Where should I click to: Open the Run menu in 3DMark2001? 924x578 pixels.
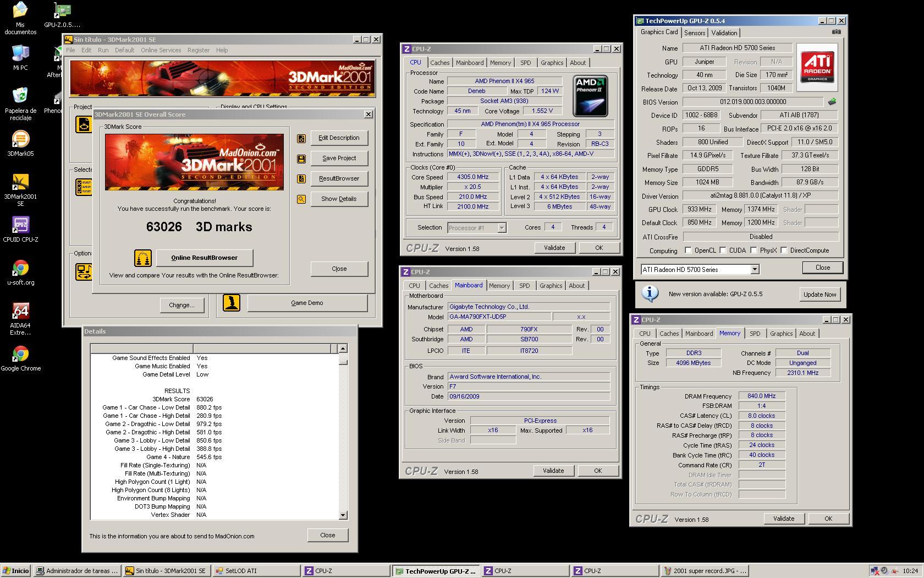103,50
